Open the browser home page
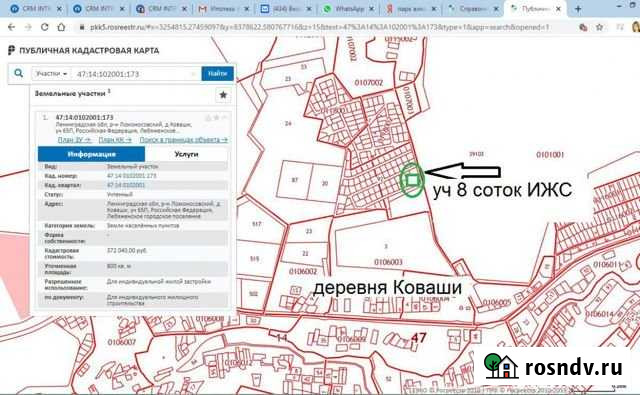This screenshot has height=395, width=640. click(61, 27)
